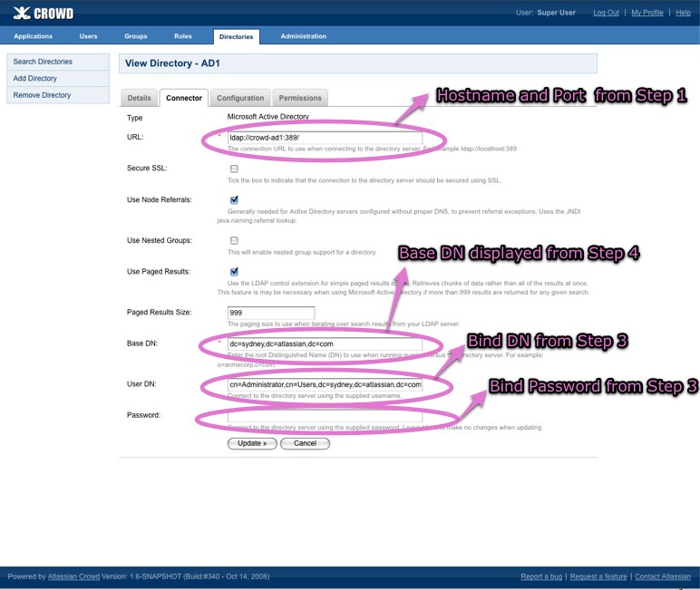Click Add Directory in the sidebar
700x590 pixels.
tap(35, 79)
